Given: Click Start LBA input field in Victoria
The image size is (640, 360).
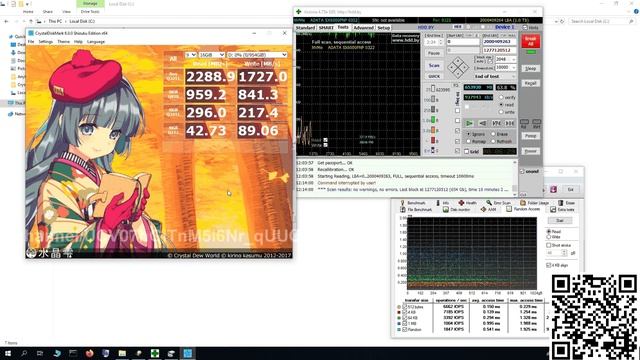Looking at the screenshot, I should coord(463,42).
